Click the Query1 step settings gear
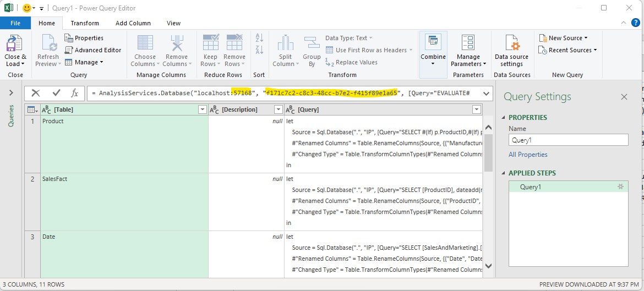This screenshot has height=291, width=644. tap(620, 186)
